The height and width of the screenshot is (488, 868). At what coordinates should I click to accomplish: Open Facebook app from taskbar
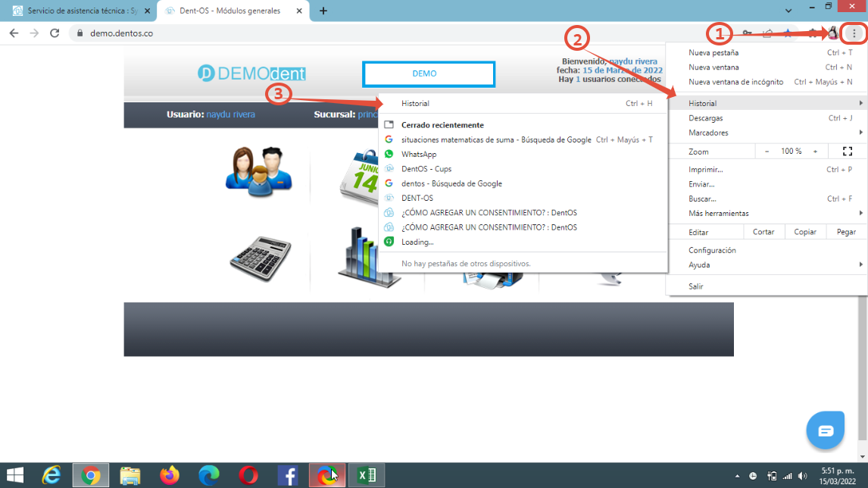(288, 475)
